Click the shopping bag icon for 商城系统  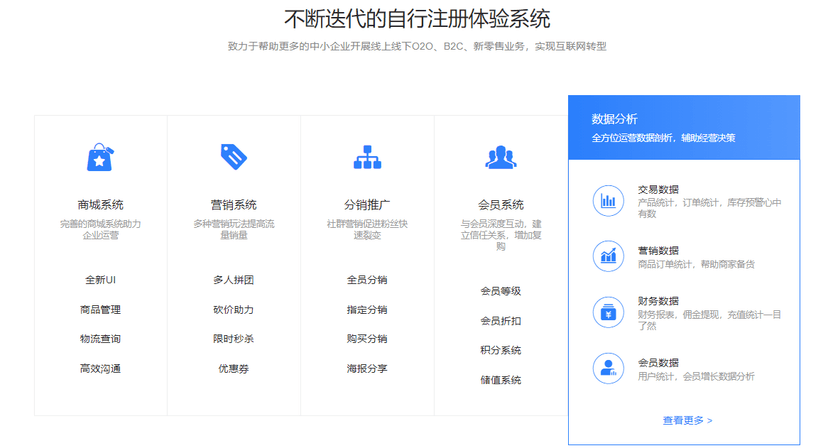(x=100, y=157)
